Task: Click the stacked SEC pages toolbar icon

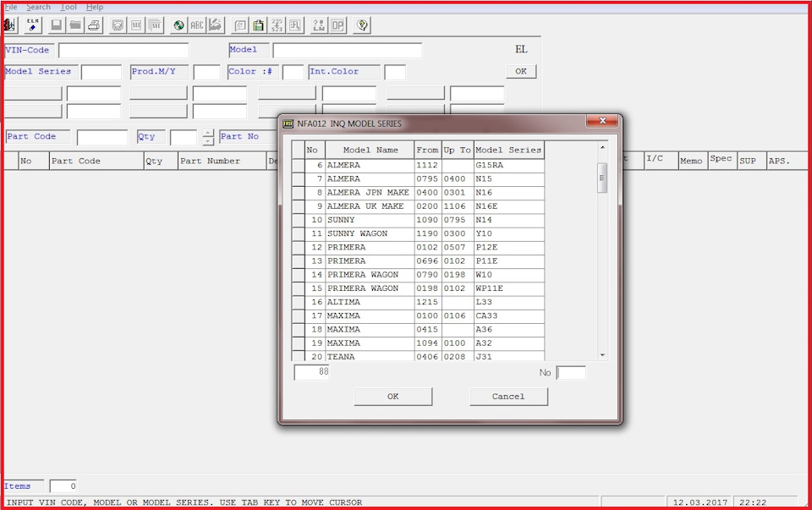Action: point(155,25)
